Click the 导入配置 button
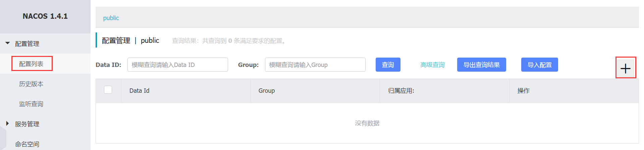The image size is (644, 150). click(540, 65)
